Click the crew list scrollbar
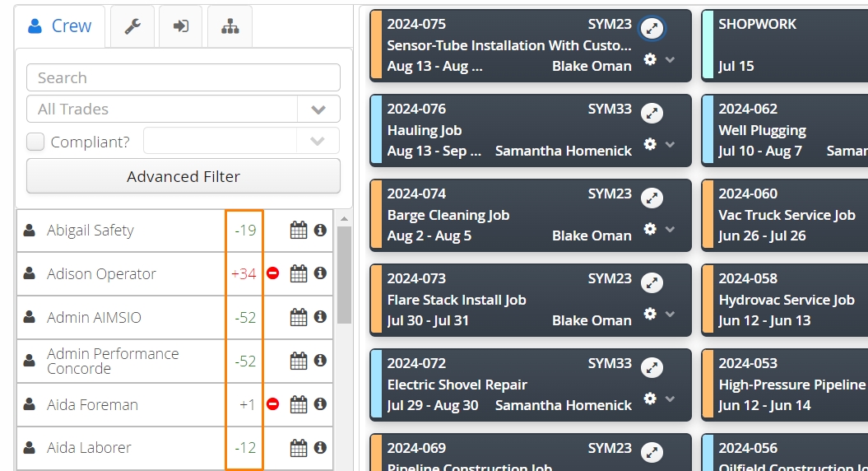 (x=344, y=275)
